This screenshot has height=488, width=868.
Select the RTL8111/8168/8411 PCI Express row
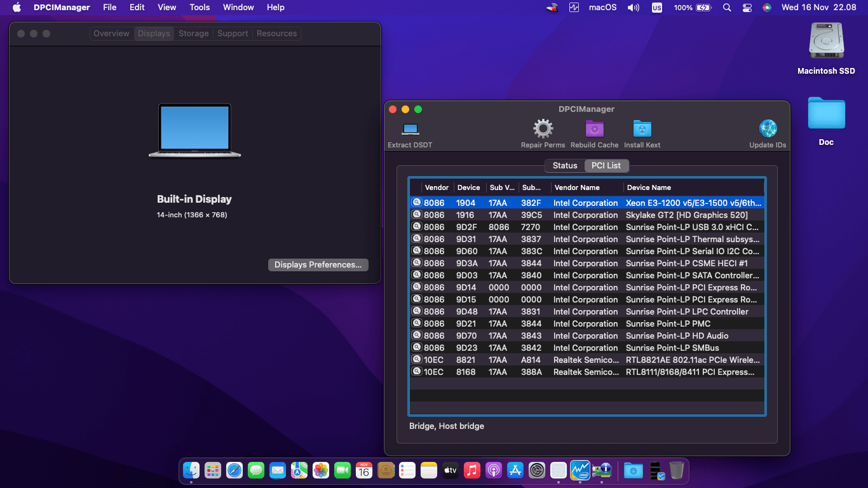587,372
